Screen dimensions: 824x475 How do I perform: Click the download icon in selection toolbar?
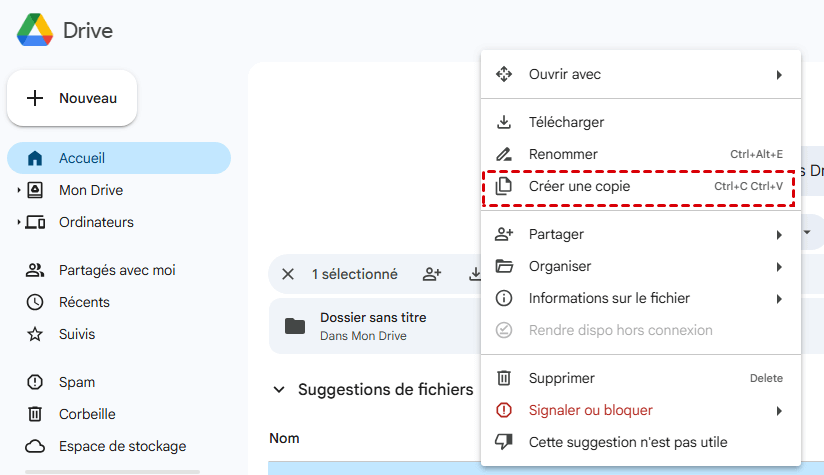point(474,274)
